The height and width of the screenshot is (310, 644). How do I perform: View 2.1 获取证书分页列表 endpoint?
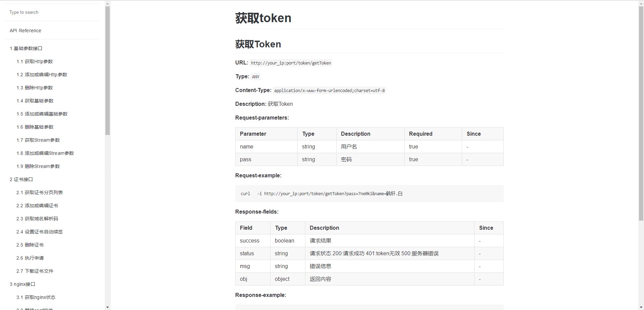coord(40,192)
